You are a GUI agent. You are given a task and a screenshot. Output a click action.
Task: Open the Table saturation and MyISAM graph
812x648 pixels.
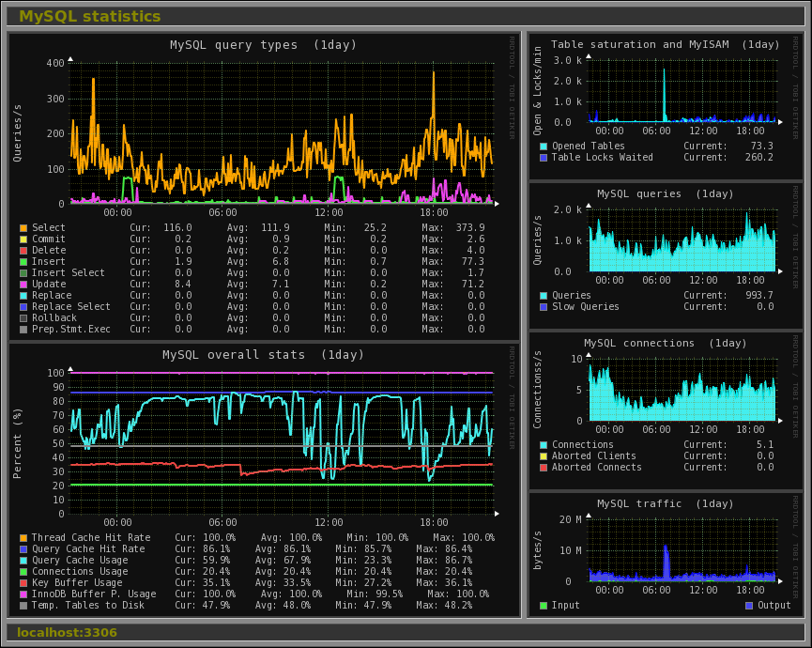[x=666, y=106]
